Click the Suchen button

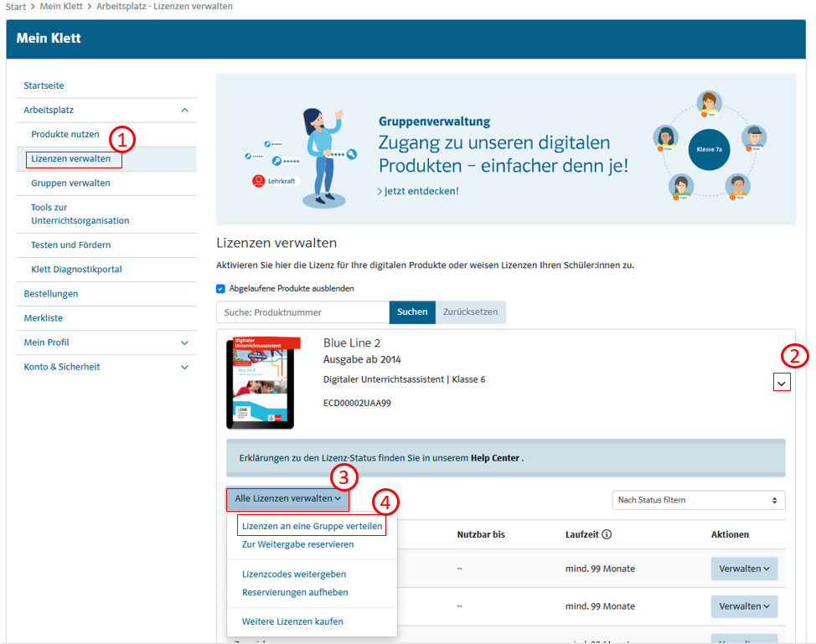pyautogui.click(x=412, y=312)
